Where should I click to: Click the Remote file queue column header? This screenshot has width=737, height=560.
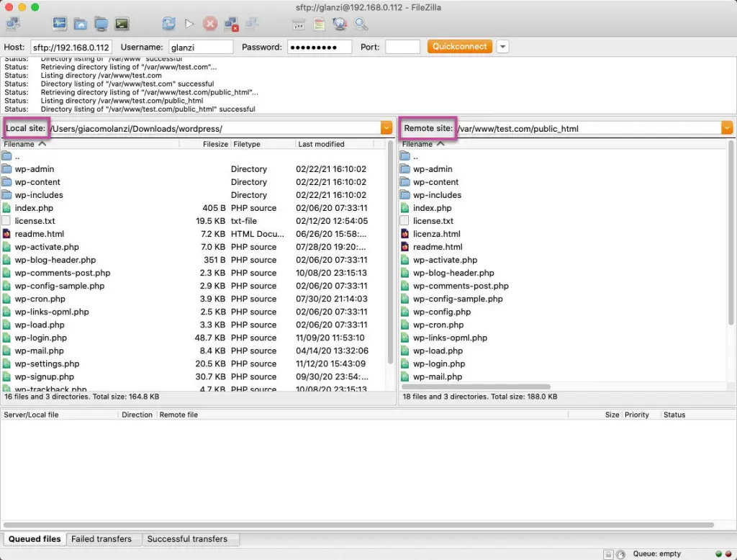[x=362, y=415]
